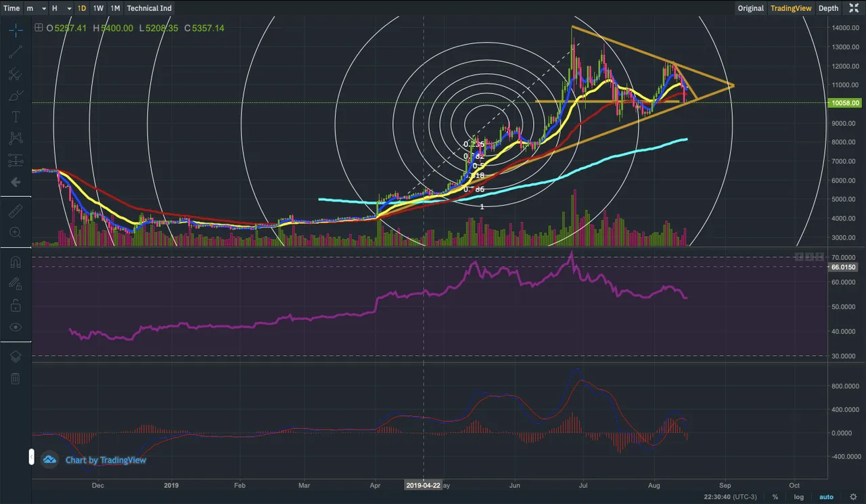Collapse the legend box next to OHLC values
Image resolution: width=866 pixels, height=504 pixels.
(x=39, y=28)
